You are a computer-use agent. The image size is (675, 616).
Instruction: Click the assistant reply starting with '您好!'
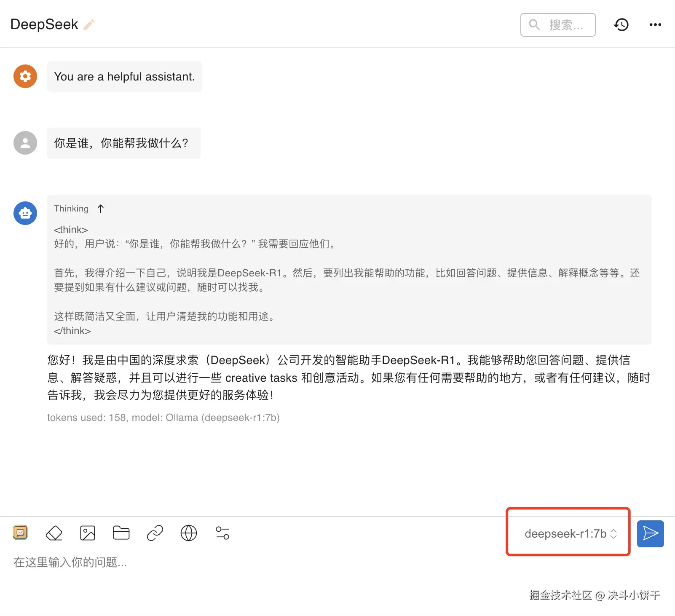coord(349,378)
